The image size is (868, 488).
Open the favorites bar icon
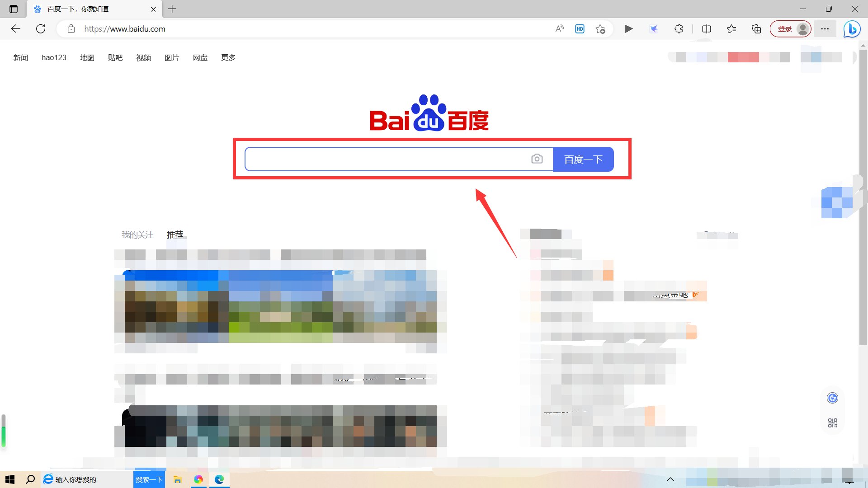pos(731,28)
